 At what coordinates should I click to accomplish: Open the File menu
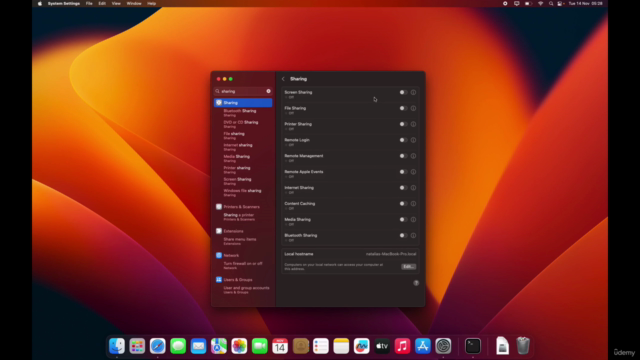pyautogui.click(x=89, y=3)
